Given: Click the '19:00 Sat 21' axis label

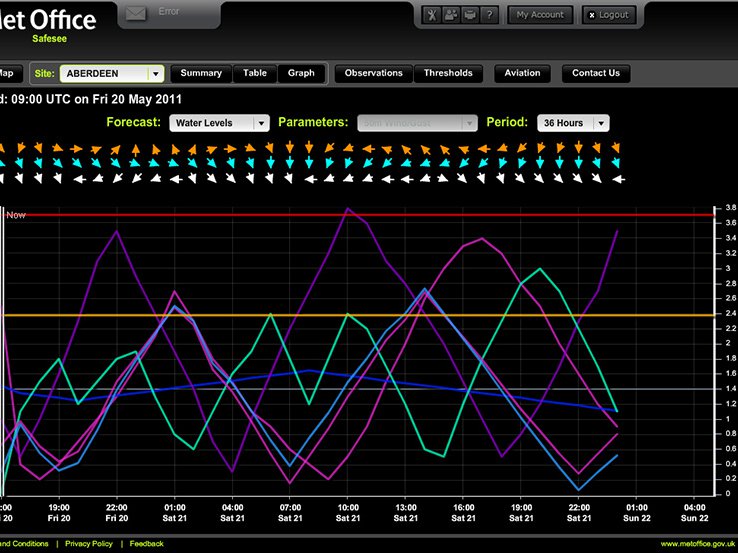Looking at the screenshot, I should (521, 513).
